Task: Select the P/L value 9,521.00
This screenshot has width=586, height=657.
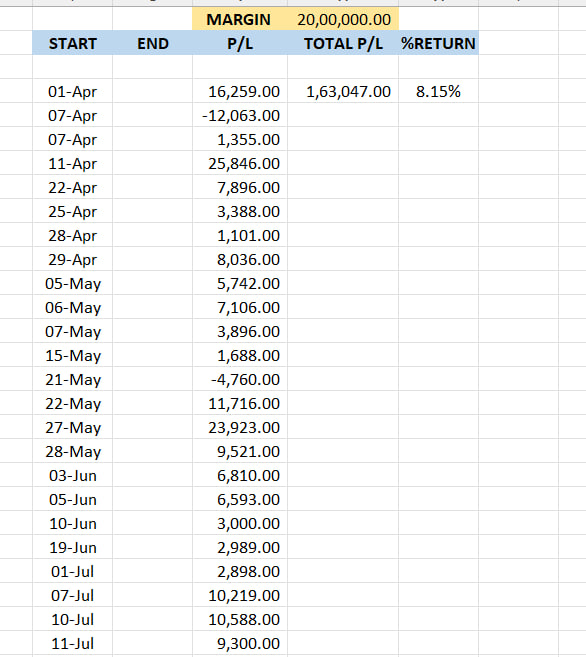Action: coord(240,452)
